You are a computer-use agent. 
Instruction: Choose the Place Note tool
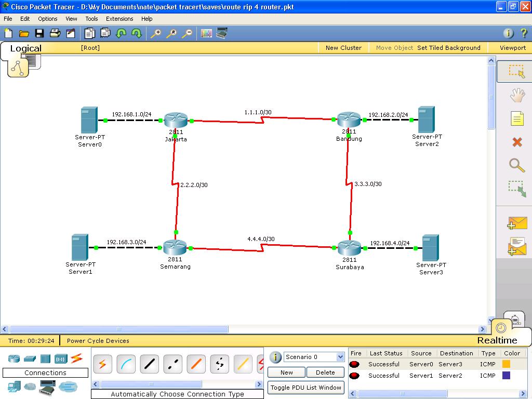click(517, 118)
